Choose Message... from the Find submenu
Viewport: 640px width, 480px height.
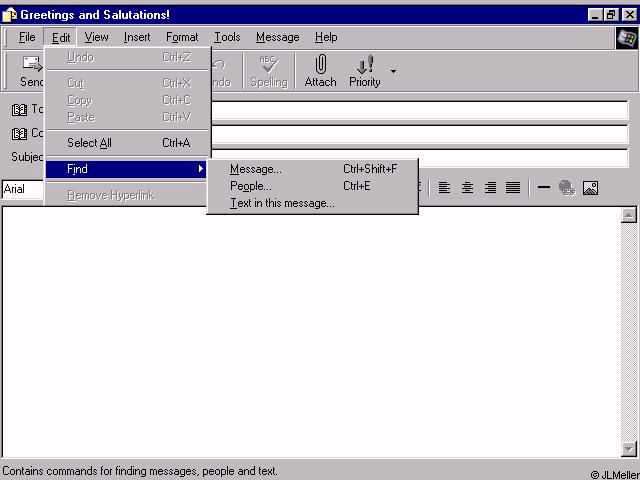(256, 169)
